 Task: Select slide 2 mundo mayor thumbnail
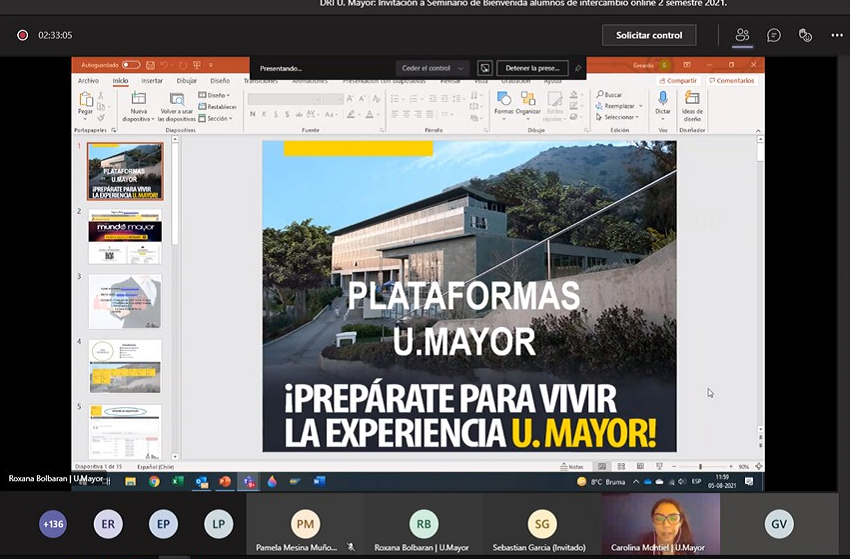click(125, 237)
